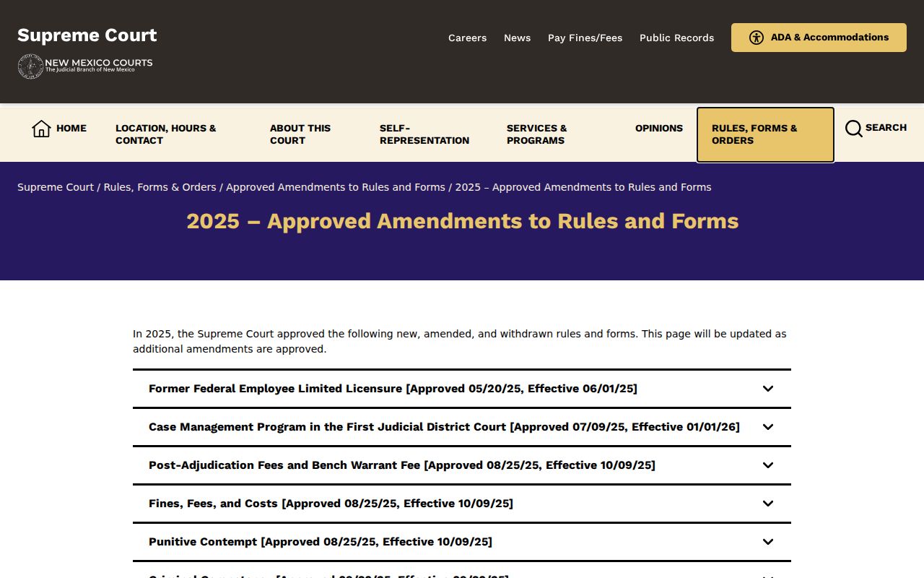
Task: Select Rules, Forms & Orders menu
Action: pyautogui.click(x=765, y=135)
